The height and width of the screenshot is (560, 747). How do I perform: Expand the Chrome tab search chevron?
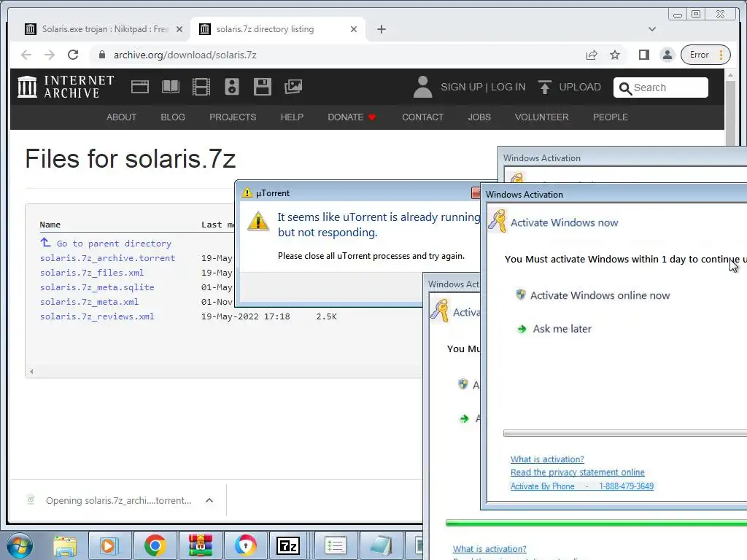click(652, 29)
